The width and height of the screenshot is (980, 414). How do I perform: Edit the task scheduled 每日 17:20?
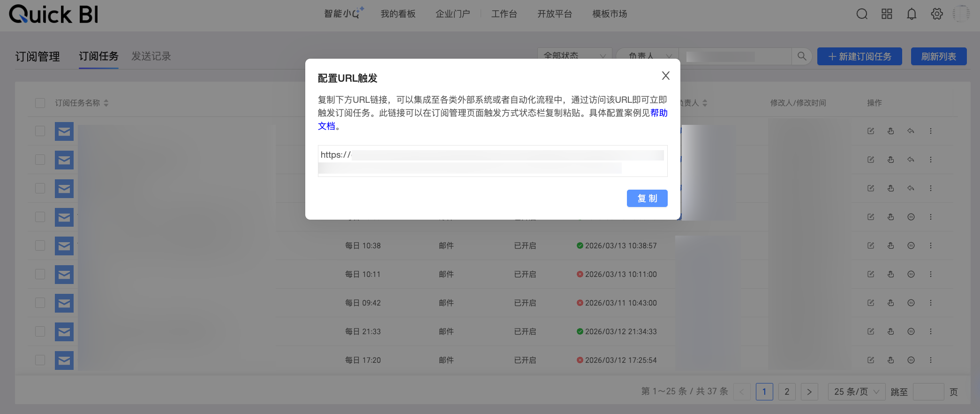coord(871,360)
